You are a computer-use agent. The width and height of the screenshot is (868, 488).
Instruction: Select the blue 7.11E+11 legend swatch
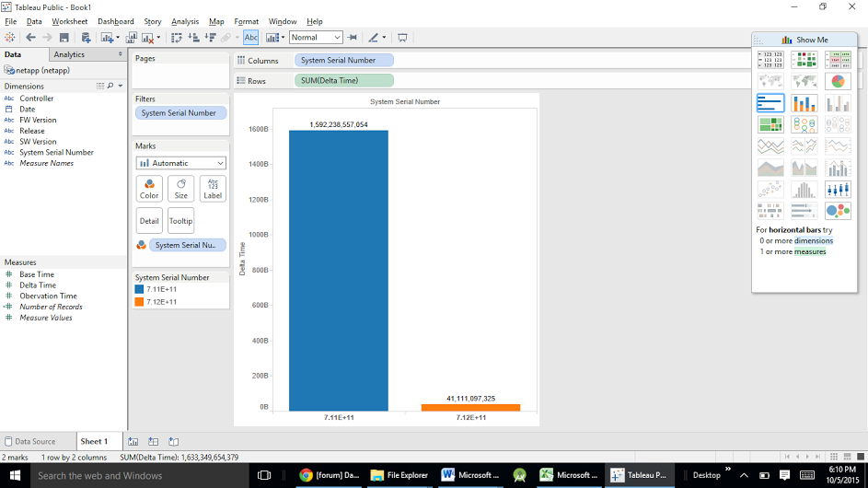[139, 289]
